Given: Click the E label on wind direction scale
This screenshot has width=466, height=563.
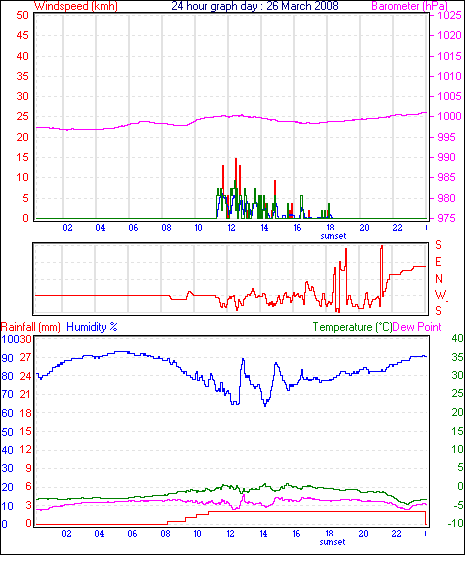Looking at the screenshot, I should point(438,262).
